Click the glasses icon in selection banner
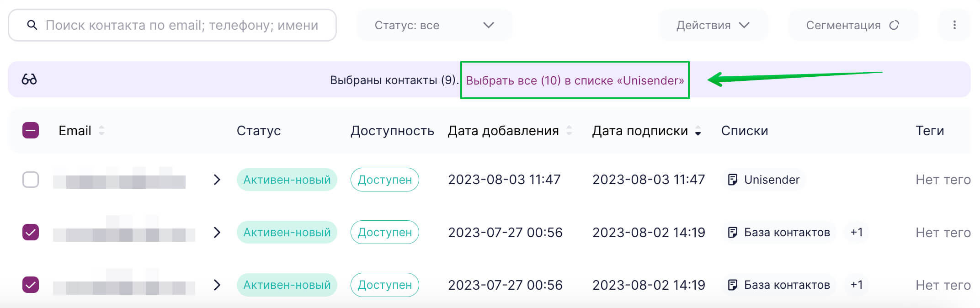The image size is (980, 308). point(29,80)
